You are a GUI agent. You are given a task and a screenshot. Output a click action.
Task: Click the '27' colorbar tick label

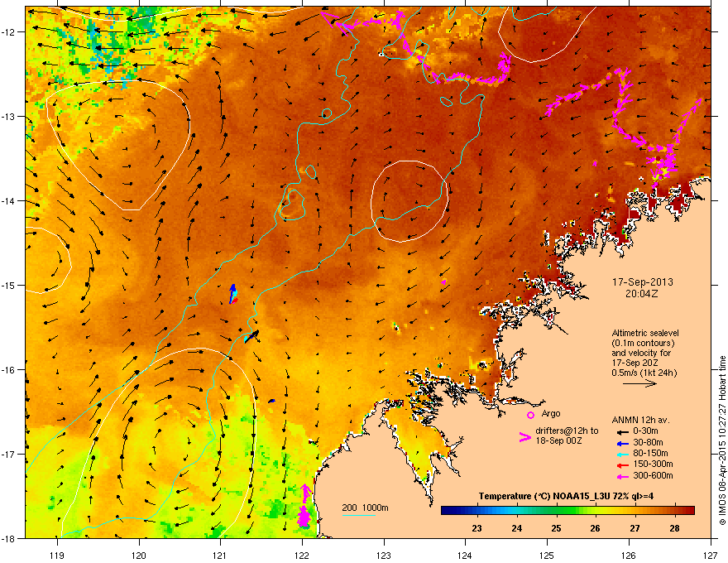click(635, 528)
